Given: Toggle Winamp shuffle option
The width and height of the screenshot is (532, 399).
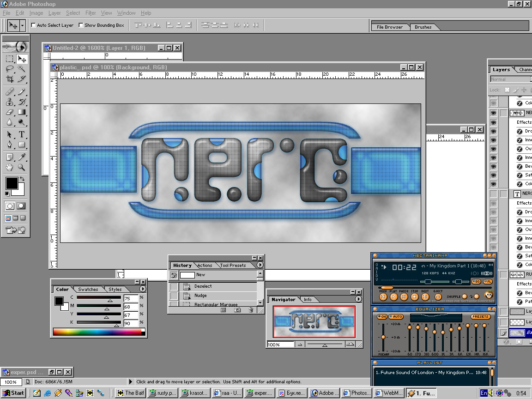Looking at the screenshot, I should [465, 296].
